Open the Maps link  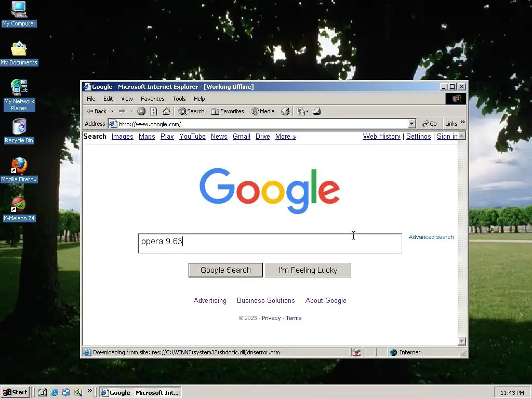pos(147,137)
